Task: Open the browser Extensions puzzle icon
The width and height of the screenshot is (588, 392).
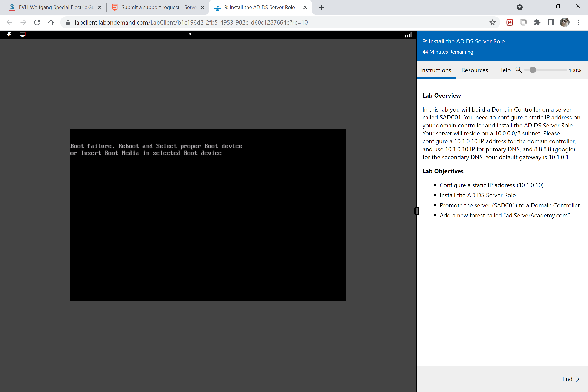Action: [537, 23]
